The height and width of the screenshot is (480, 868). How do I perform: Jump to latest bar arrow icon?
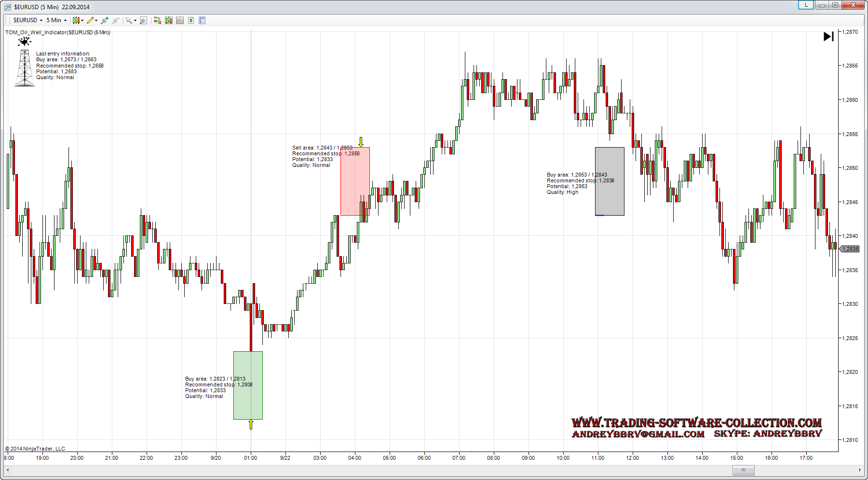pos(828,37)
